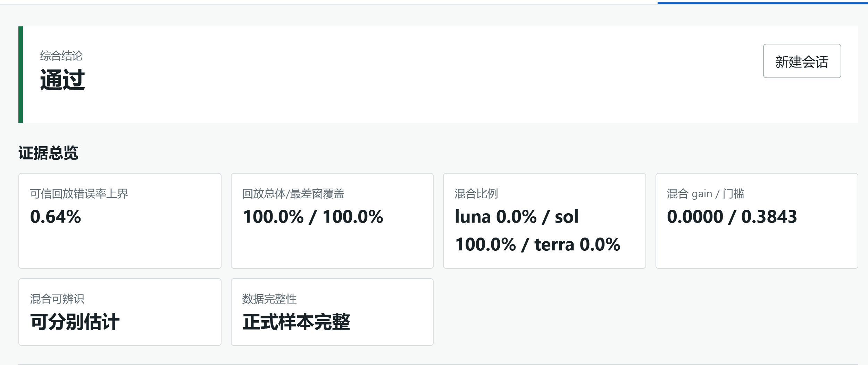
Task: Click the luna 0.0% / sol value line
Action: (x=517, y=216)
